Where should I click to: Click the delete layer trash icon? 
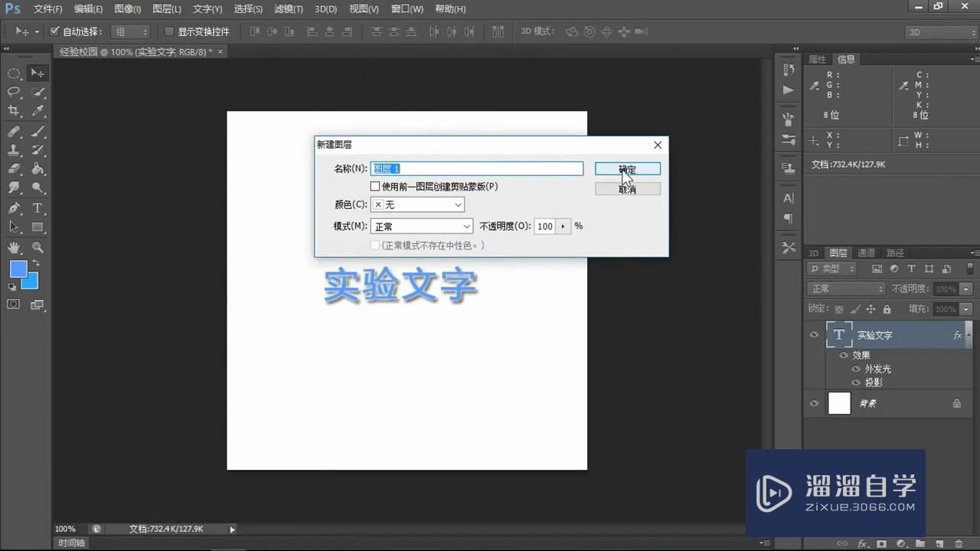pyautogui.click(x=959, y=543)
